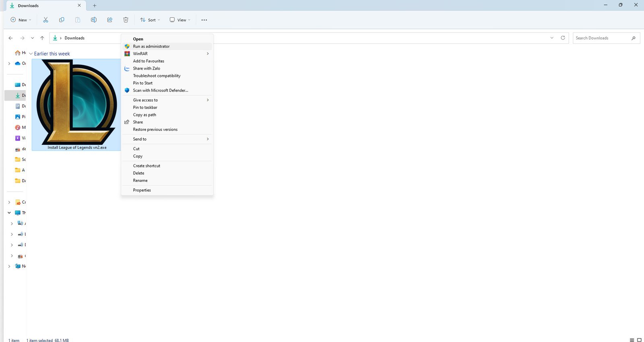This screenshot has width=644, height=342.
Task: Click the Delete trash icon in toolbar
Action: pos(126,20)
